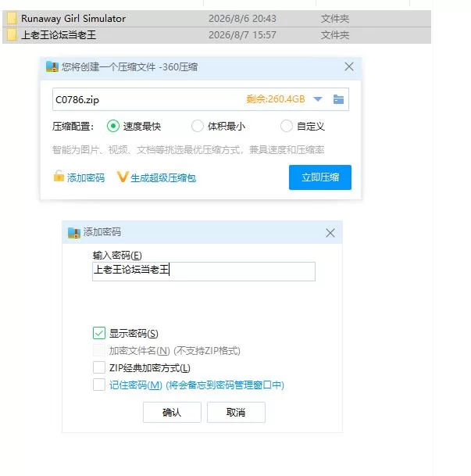
Task: Open the 添加密码 link
Action: tap(86, 177)
